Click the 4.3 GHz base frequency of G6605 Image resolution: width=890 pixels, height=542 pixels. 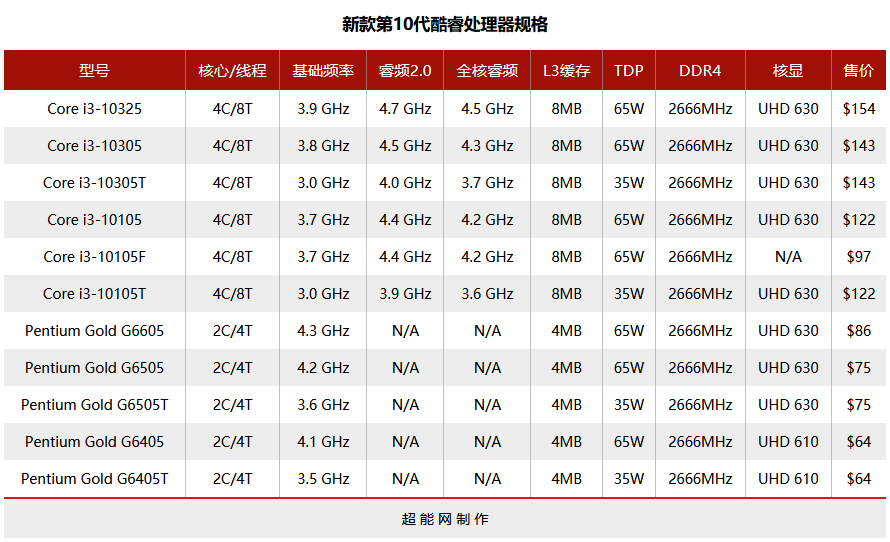point(323,330)
